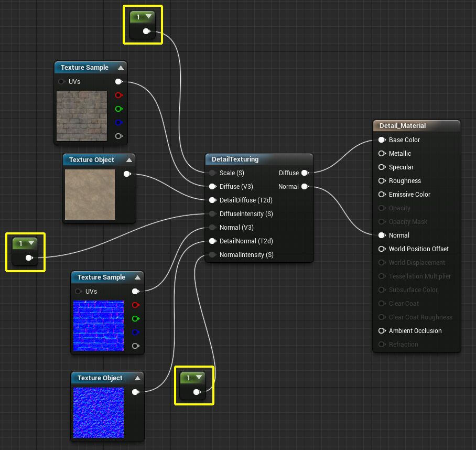476x450 pixels.
Task: Select the Detail_Material node header
Action: click(x=407, y=126)
